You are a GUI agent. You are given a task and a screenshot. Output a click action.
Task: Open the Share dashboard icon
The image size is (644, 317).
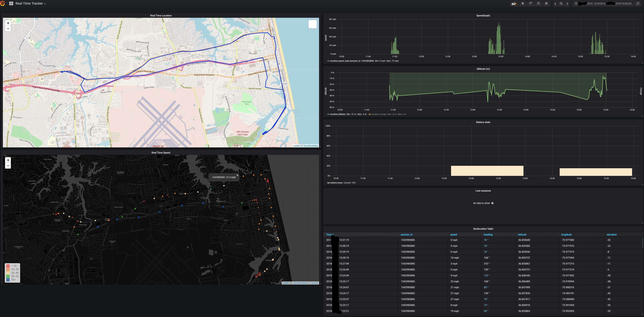coord(531,4)
